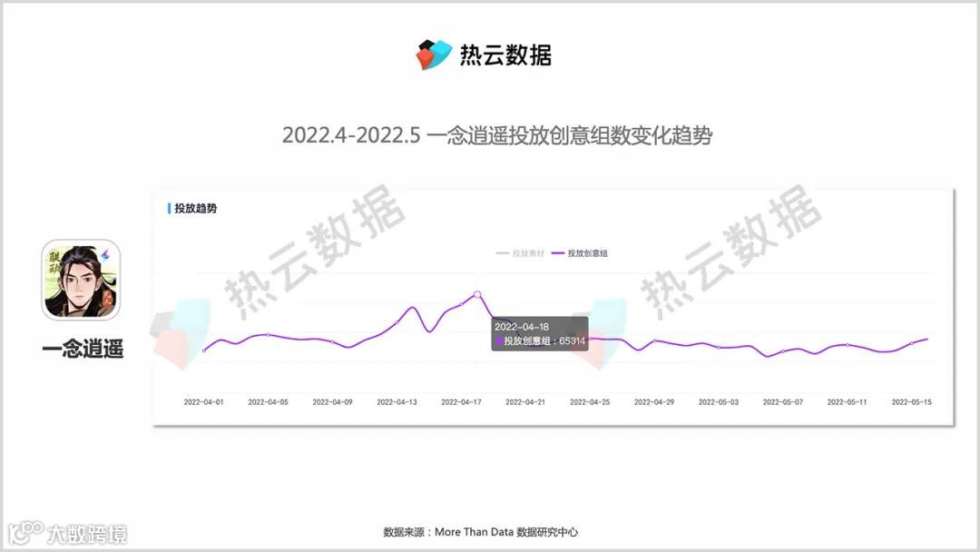Toggle the 投放创意组 legend series
Screen dimensions: 980x552
[x=579, y=253]
